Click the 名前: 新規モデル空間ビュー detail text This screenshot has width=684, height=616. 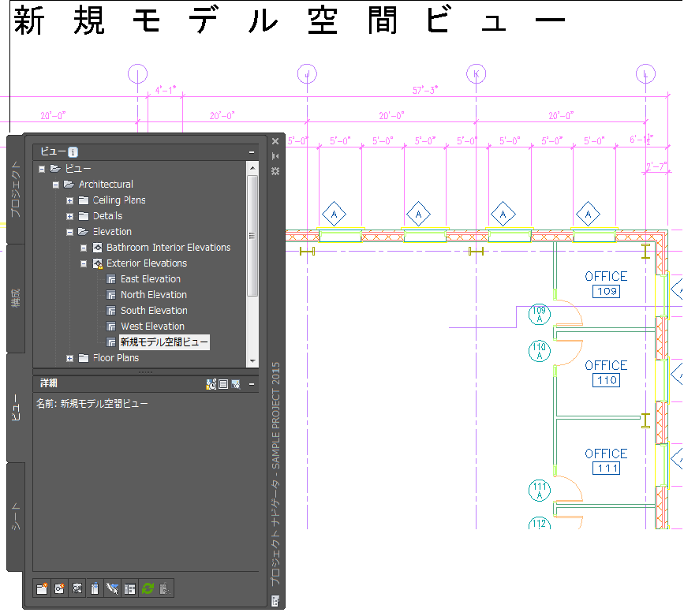92,404
